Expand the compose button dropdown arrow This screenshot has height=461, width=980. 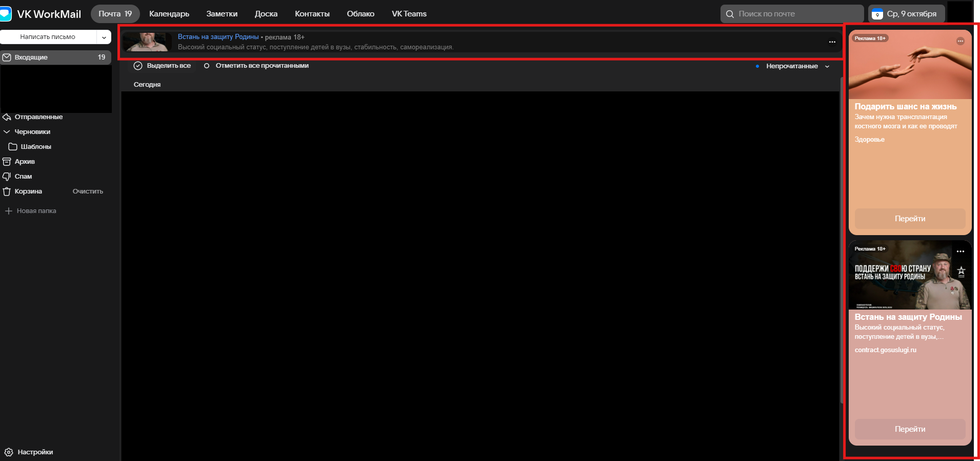[104, 37]
